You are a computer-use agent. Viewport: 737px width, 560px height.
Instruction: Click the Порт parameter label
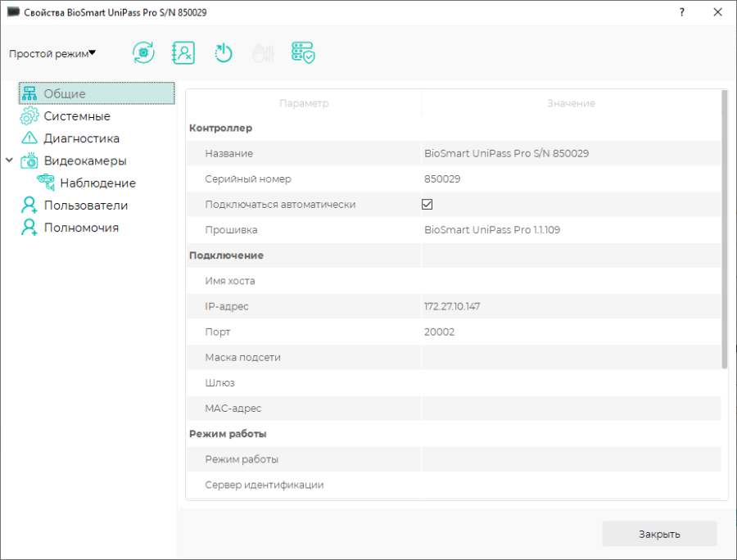click(218, 332)
